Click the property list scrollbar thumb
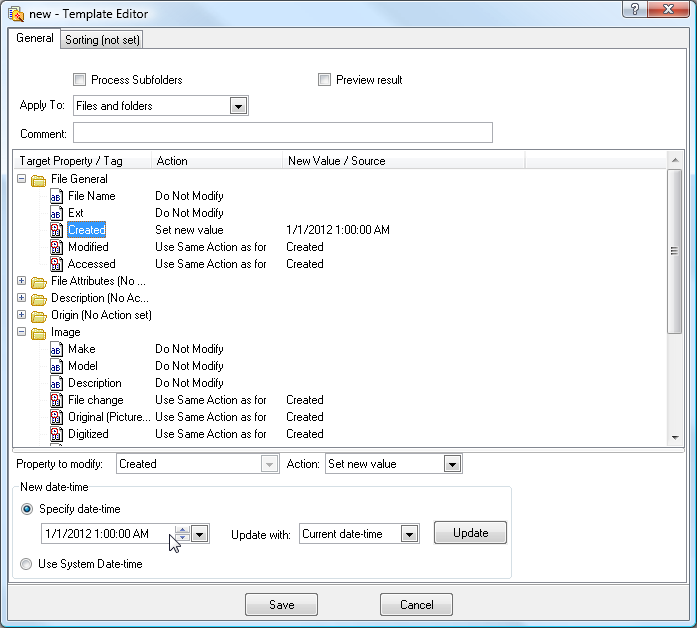 point(675,251)
